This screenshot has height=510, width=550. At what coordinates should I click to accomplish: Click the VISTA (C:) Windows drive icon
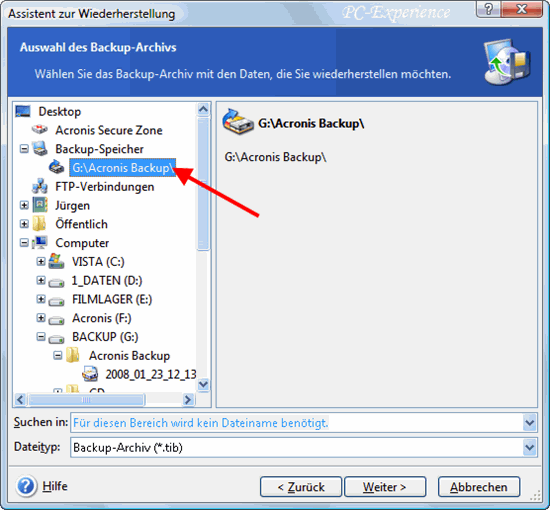pos(56,261)
